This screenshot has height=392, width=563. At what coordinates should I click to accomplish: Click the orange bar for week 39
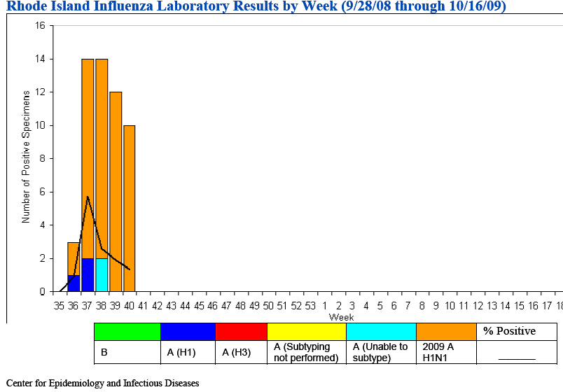tap(116, 175)
